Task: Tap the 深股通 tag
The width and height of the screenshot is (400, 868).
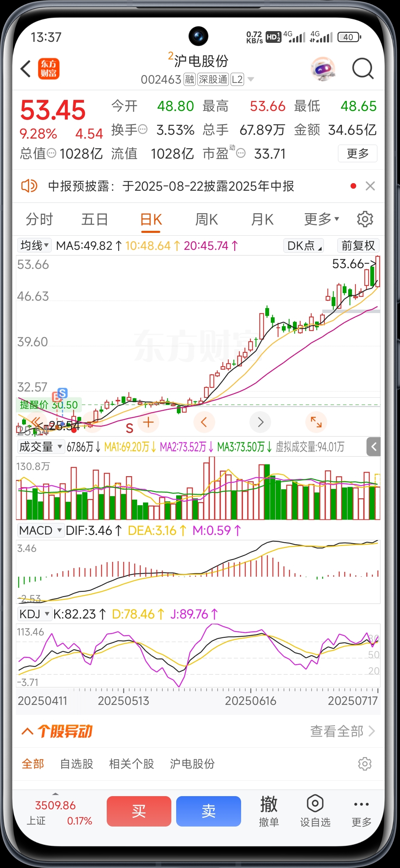Action: click(x=213, y=79)
